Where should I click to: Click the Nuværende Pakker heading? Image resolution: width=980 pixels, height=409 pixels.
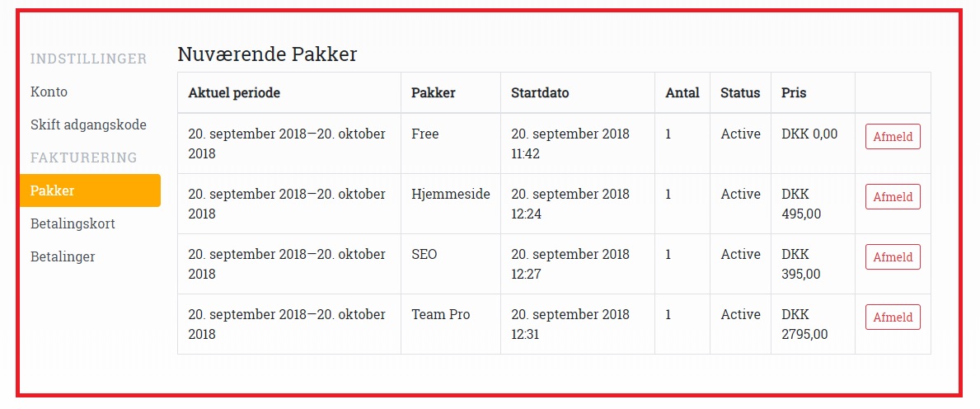267,54
